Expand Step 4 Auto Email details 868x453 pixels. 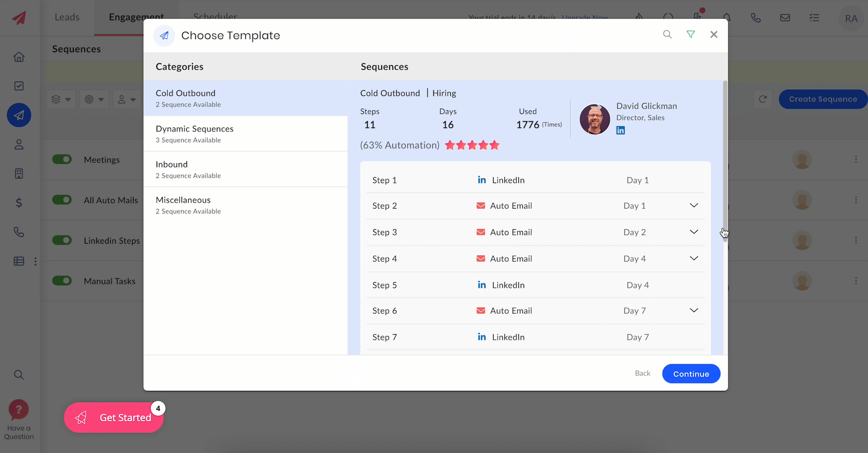(x=694, y=258)
